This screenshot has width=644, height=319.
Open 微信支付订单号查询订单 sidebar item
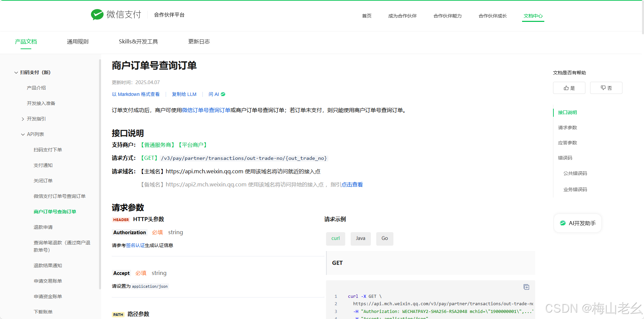point(60,196)
